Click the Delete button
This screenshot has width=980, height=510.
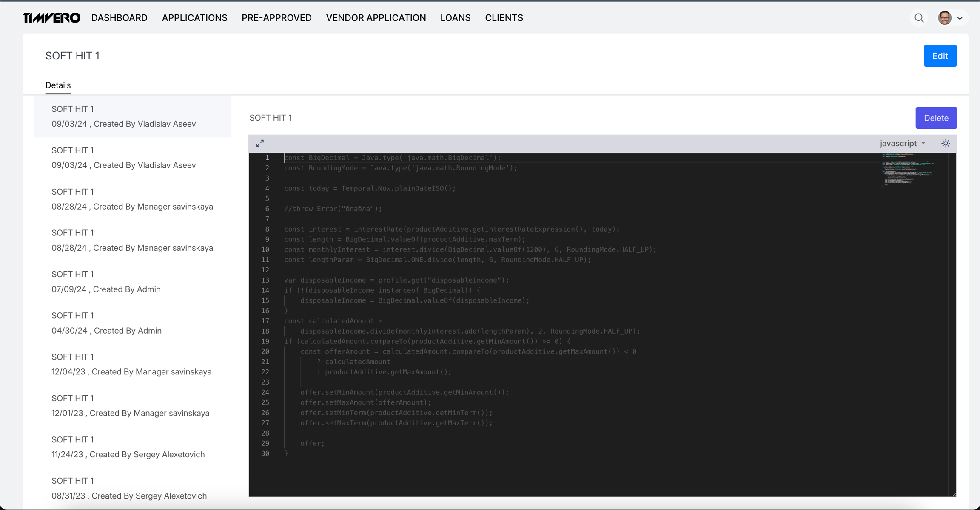(936, 118)
